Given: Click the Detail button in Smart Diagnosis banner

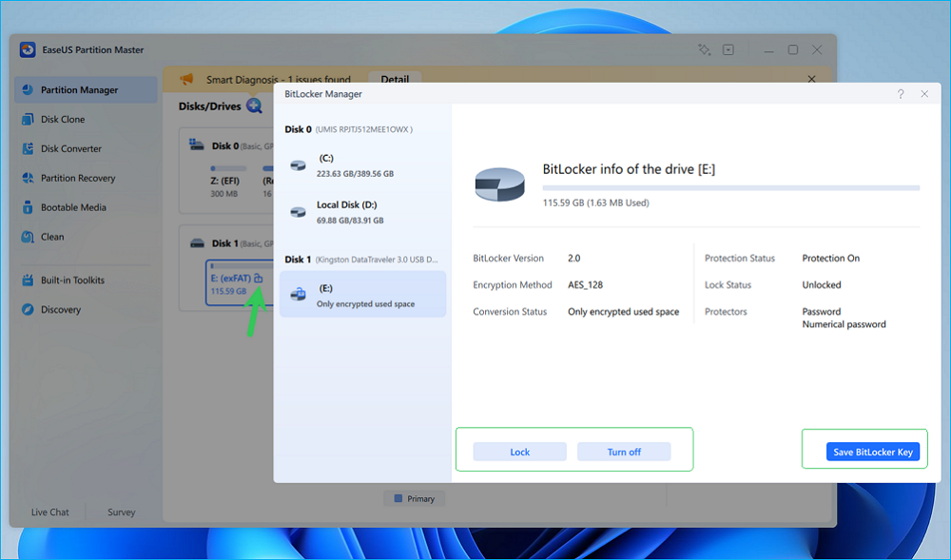Looking at the screenshot, I should 395,78.
